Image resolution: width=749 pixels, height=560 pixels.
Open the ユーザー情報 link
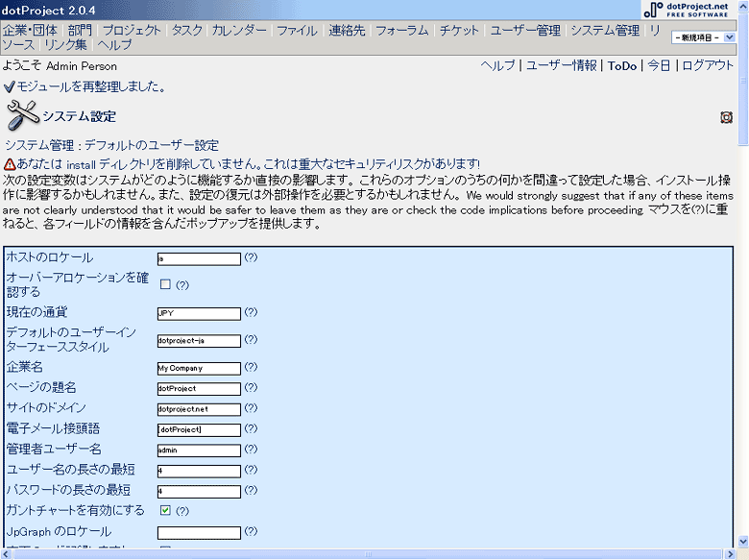[x=562, y=65]
